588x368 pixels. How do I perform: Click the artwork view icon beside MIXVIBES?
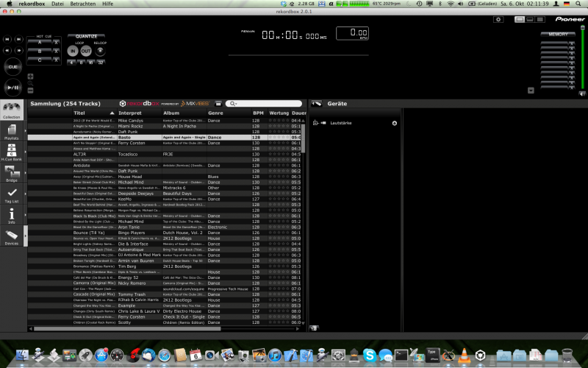tap(218, 104)
